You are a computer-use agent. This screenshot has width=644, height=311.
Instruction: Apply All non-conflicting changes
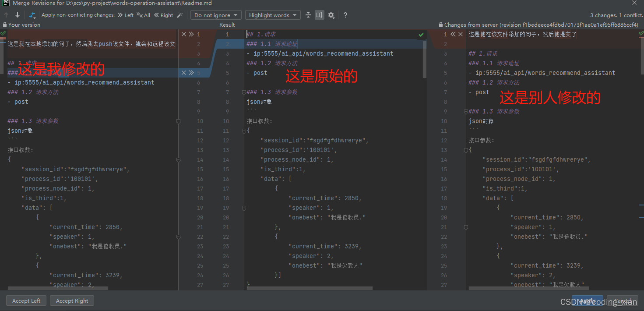[x=144, y=15]
